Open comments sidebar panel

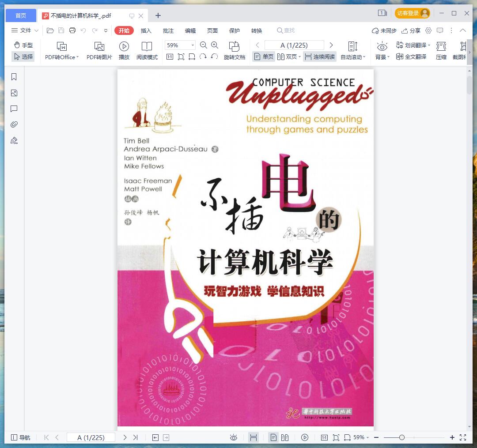(x=14, y=109)
